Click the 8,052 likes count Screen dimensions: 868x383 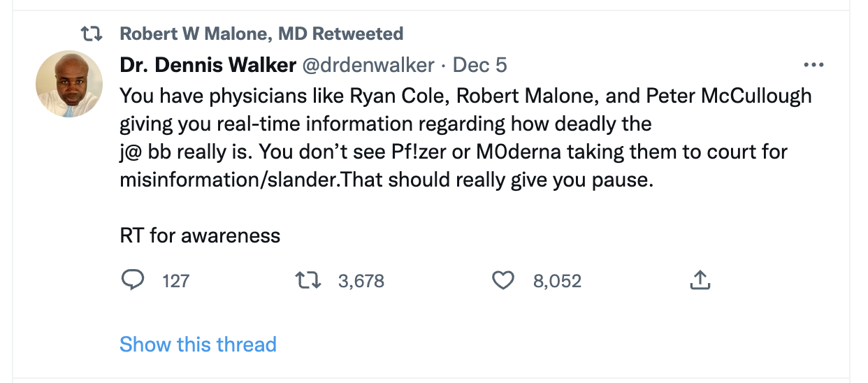(x=557, y=281)
